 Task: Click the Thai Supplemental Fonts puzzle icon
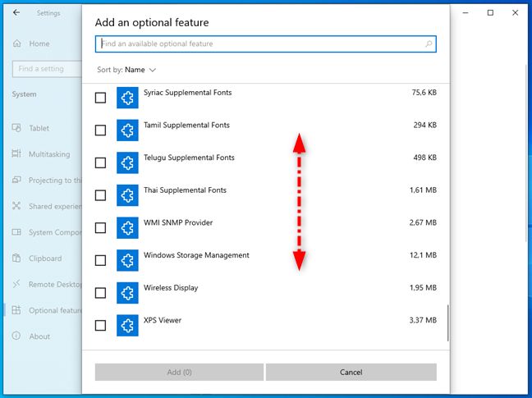(x=127, y=195)
